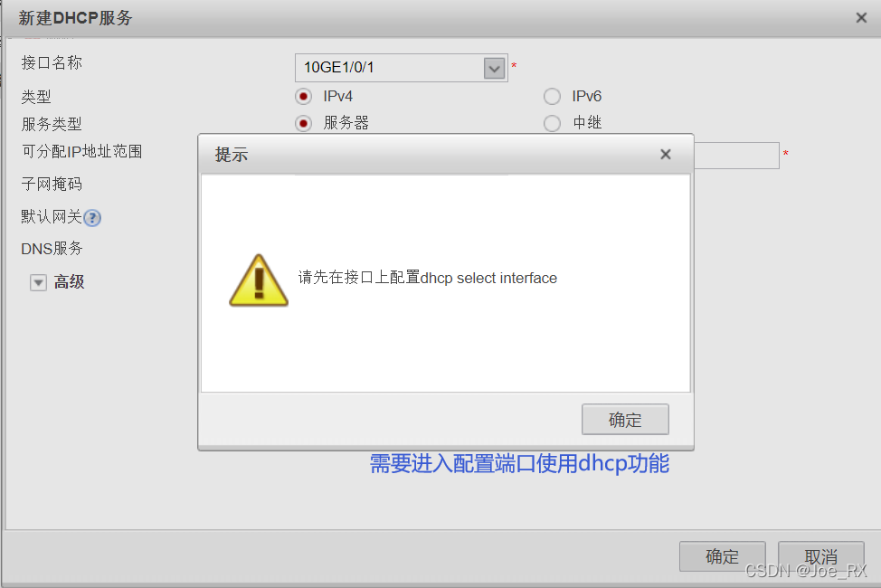Choose 服务器 as service type
This screenshot has width=881, height=588.
coord(303,123)
